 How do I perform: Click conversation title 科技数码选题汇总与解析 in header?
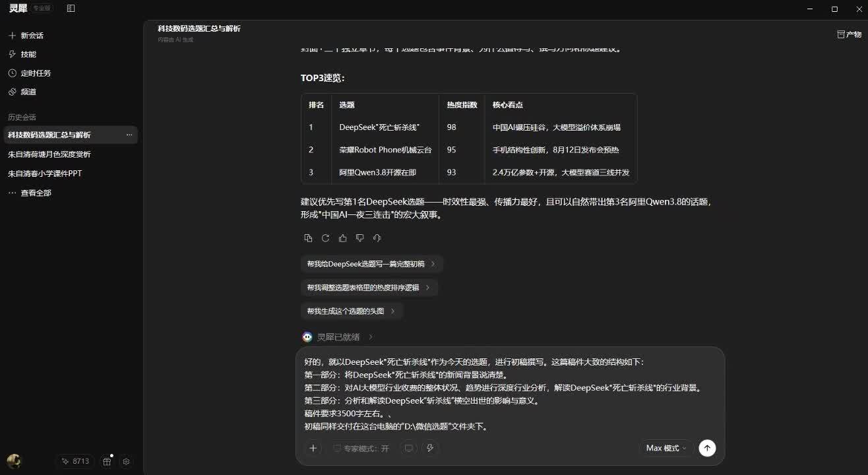199,28
